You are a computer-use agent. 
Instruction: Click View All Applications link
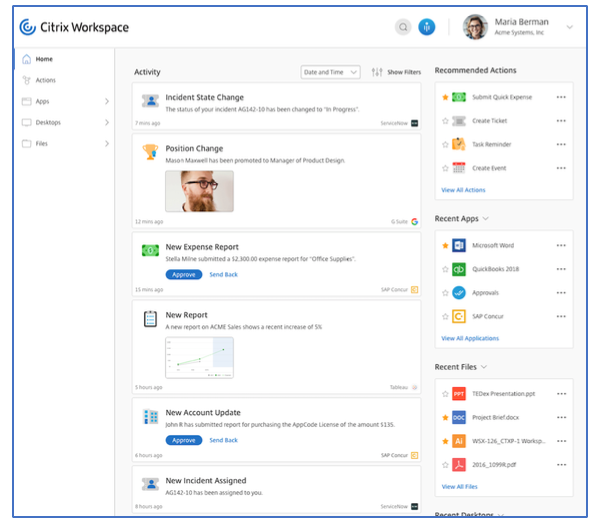pos(470,338)
